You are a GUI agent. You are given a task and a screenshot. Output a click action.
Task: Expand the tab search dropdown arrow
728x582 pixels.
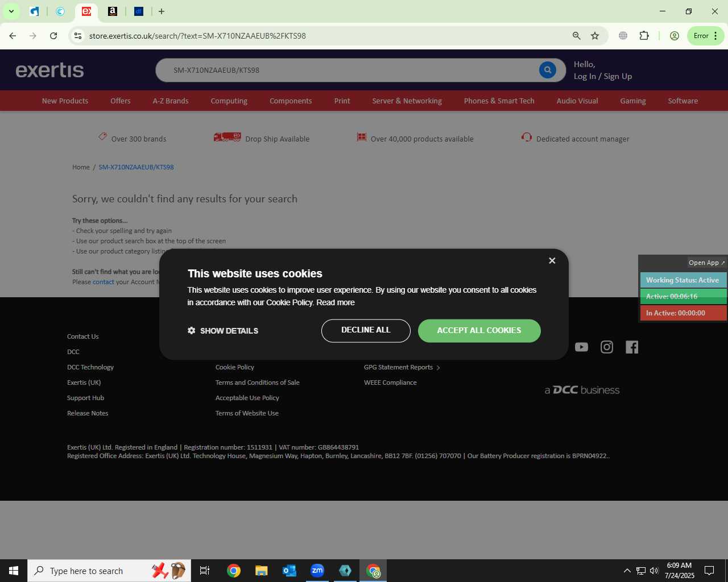click(x=11, y=11)
